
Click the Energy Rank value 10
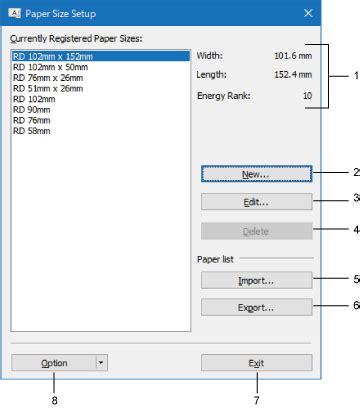coord(307,96)
